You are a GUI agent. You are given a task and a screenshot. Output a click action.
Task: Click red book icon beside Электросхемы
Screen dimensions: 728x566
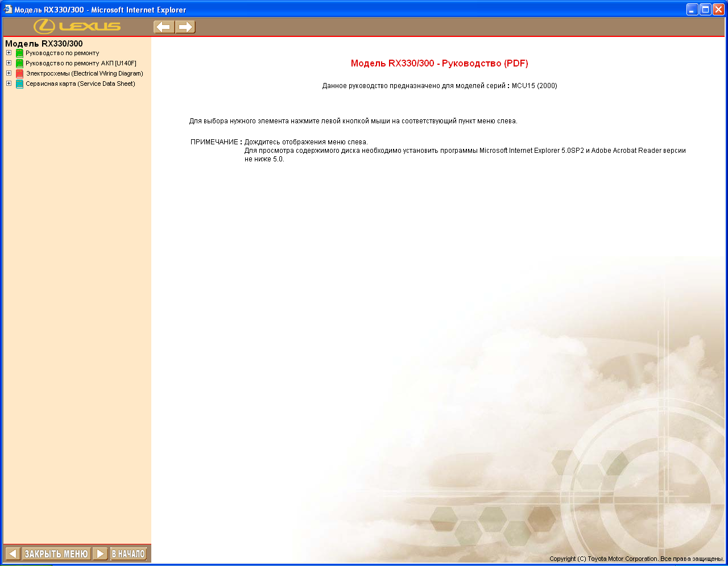(x=19, y=74)
